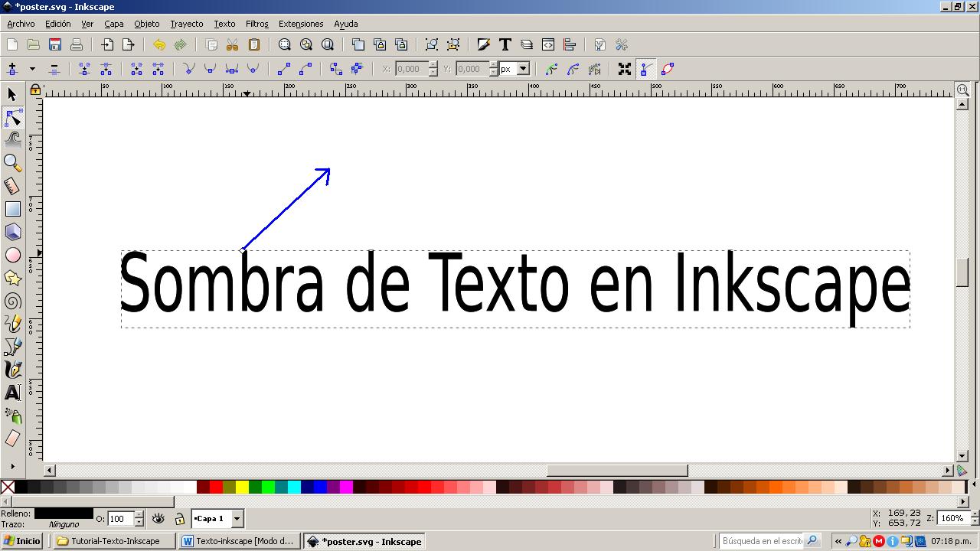Click the Inicio start button
The height and width of the screenshot is (551, 980).
tap(22, 541)
